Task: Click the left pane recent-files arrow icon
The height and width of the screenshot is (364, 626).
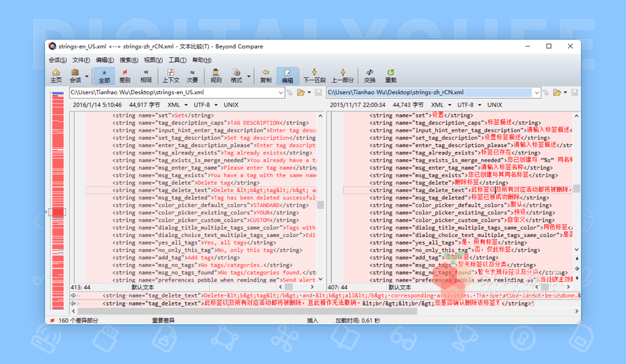Action: pyautogui.click(x=290, y=93)
